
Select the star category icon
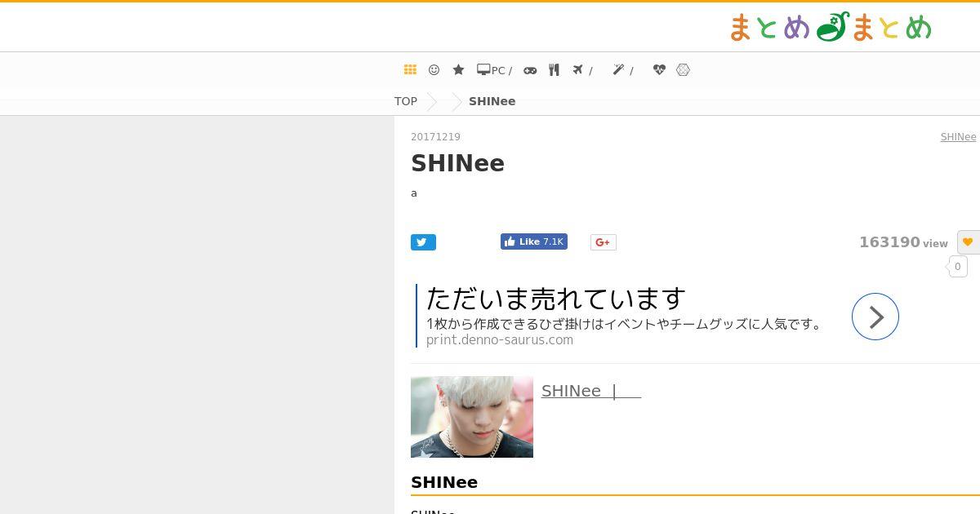pos(458,70)
